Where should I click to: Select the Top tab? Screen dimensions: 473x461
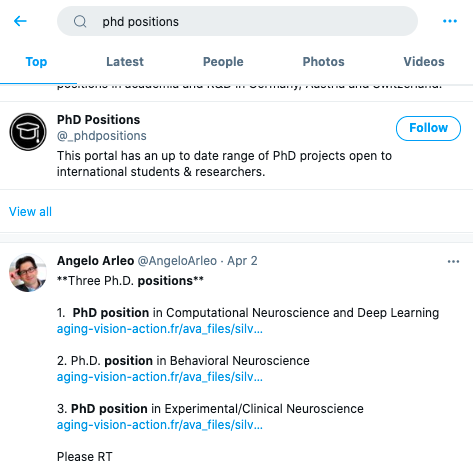click(x=36, y=62)
